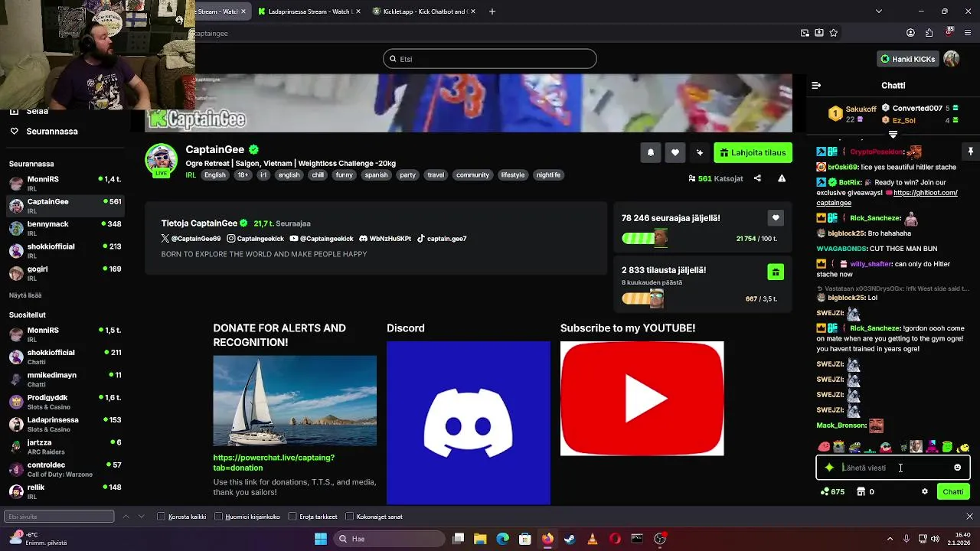Open Opera browser from the taskbar
980x551 pixels.
coord(615,539)
